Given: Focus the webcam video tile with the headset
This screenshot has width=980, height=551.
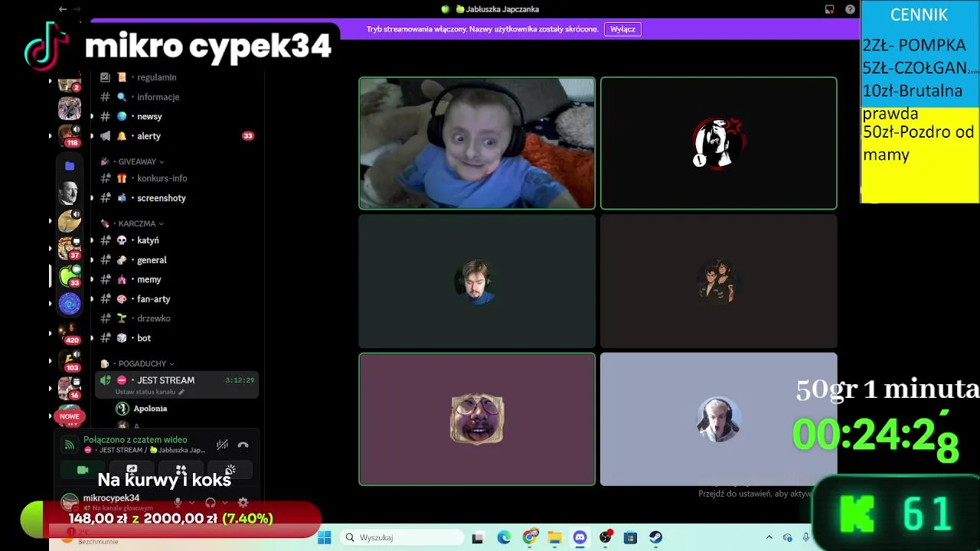Looking at the screenshot, I should (x=477, y=143).
